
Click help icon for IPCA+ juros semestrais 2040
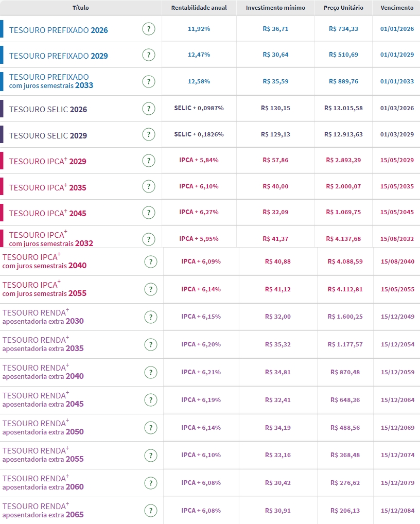tap(150, 262)
